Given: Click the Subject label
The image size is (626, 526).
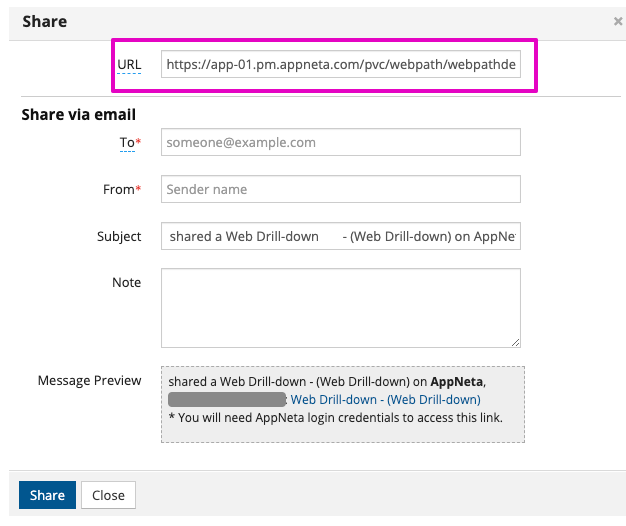Looking at the screenshot, I should (x=119, y=236).
